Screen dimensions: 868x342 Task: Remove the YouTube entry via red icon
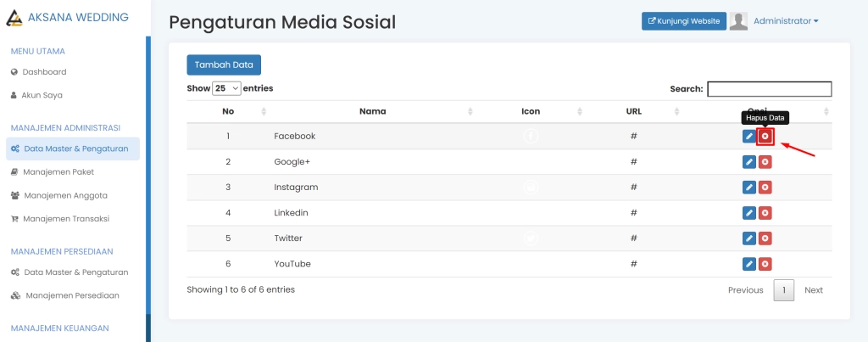pos(765,264)
